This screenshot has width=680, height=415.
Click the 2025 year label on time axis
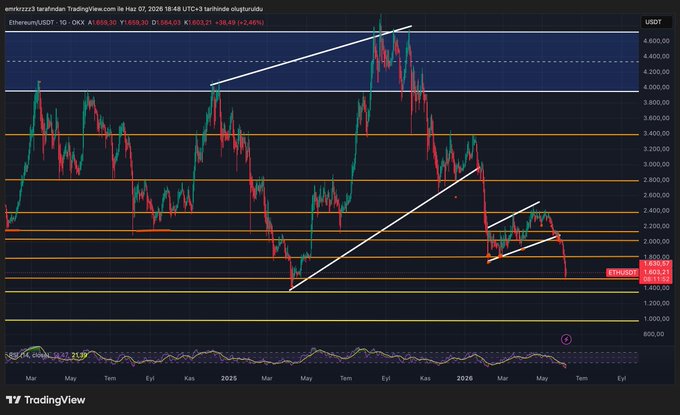tap(229, 378)
